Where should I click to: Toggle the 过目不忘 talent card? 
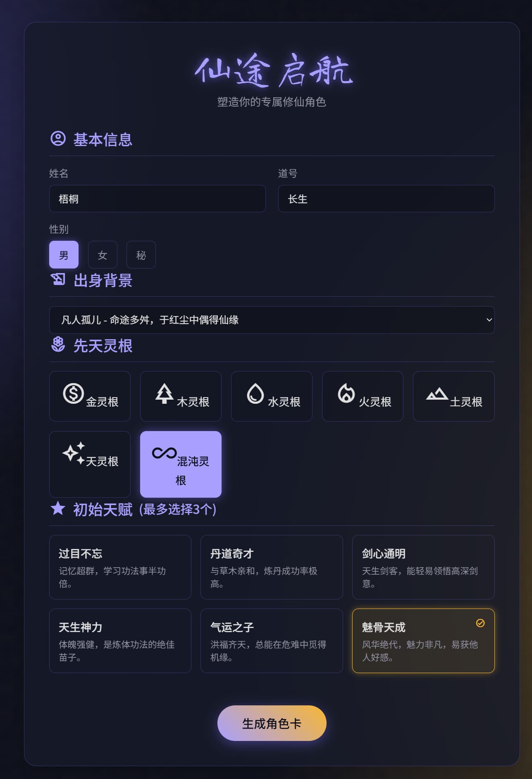coord(120,567)
